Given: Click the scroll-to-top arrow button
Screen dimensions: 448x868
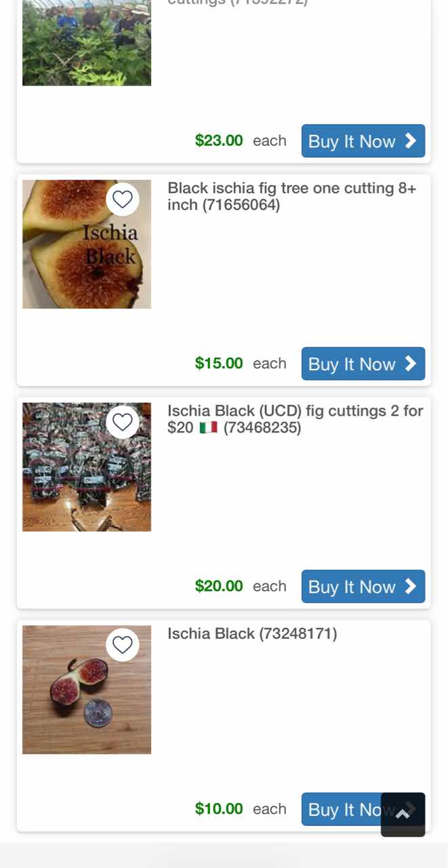Looking at the screenshot, I should 403,814.
